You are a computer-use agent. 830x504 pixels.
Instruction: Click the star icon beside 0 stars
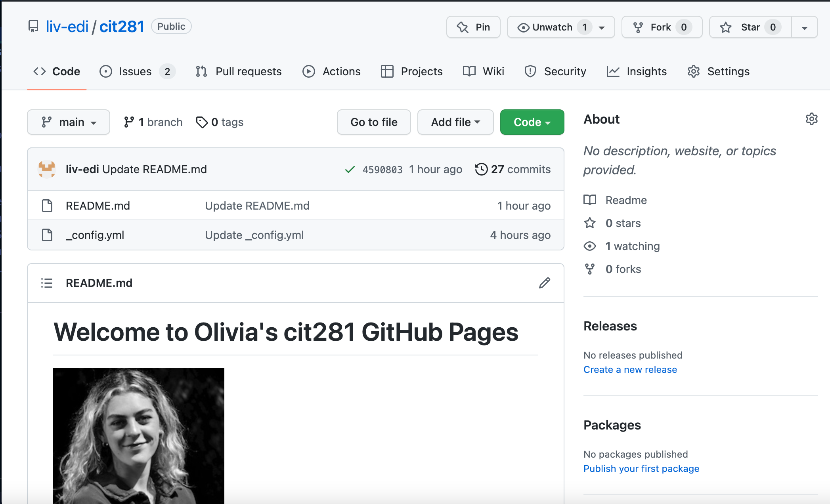(x=590, y=223)
